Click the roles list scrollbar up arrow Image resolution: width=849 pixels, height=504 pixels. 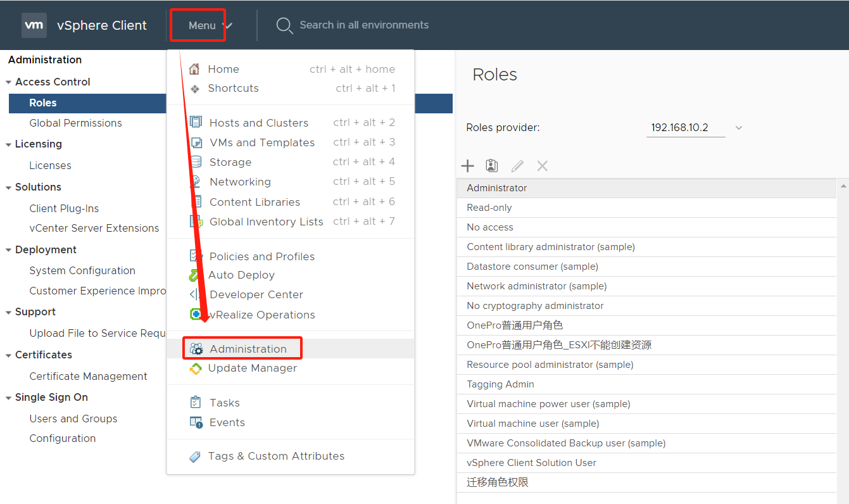pyautogui.click(x=843, y=186)
